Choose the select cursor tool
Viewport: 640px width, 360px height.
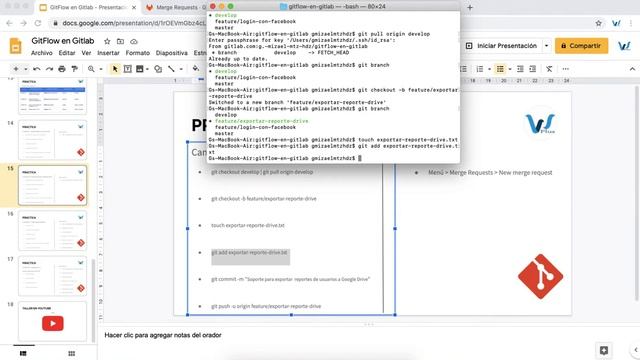(115, 69)
